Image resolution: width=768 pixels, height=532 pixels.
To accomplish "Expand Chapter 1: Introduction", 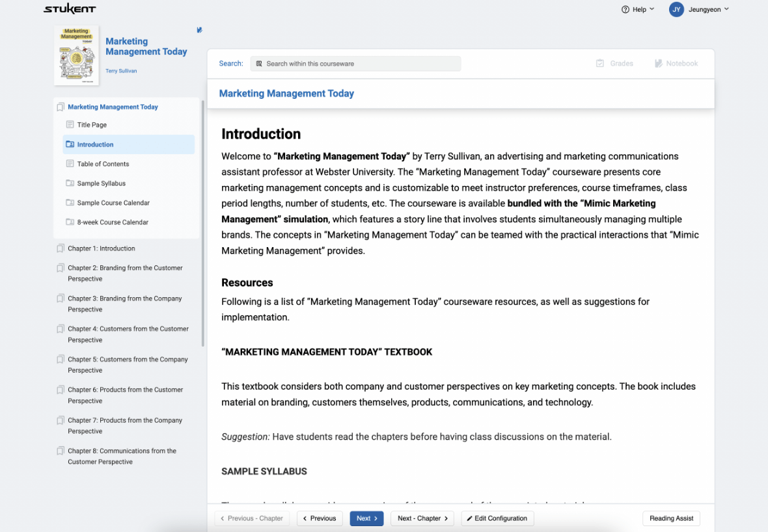I will click(102, 248).
